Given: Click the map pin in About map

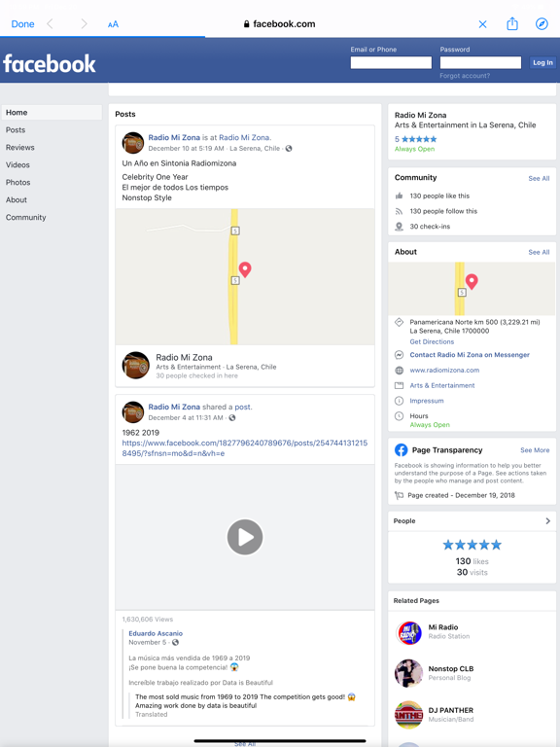Looking at the screenshot, I should coord(472,281).
